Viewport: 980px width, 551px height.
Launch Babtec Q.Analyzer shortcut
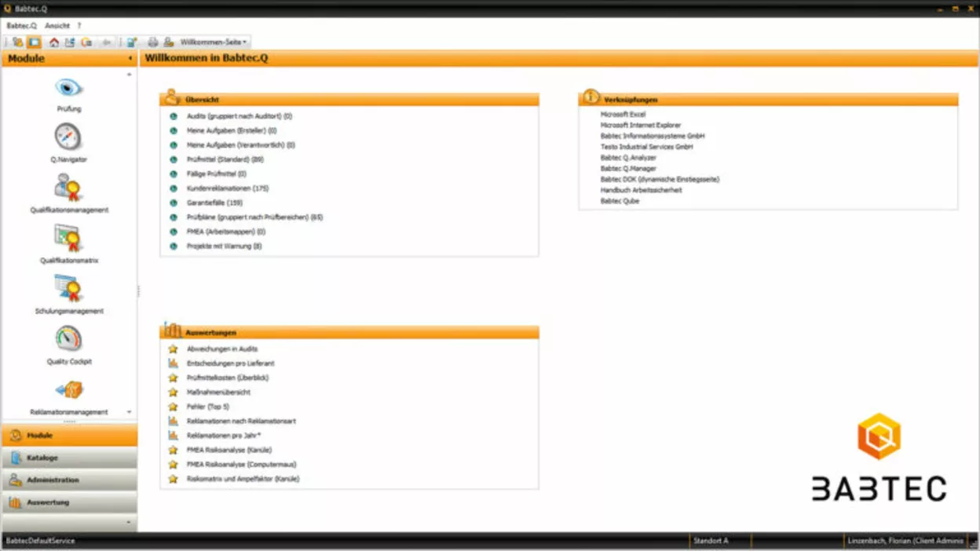(628, 158)
